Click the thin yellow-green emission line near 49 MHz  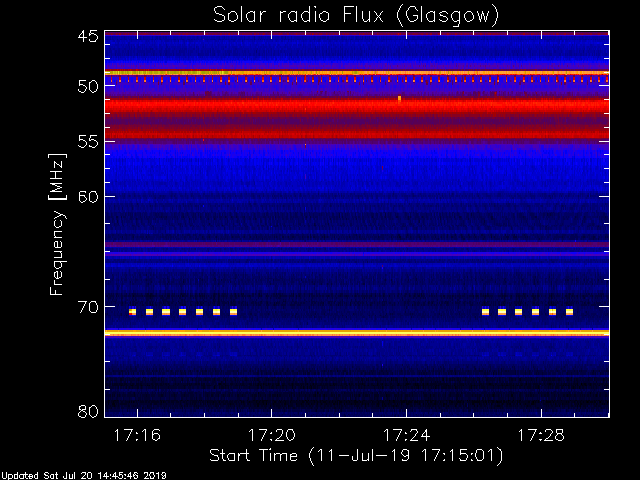[357, 73]
